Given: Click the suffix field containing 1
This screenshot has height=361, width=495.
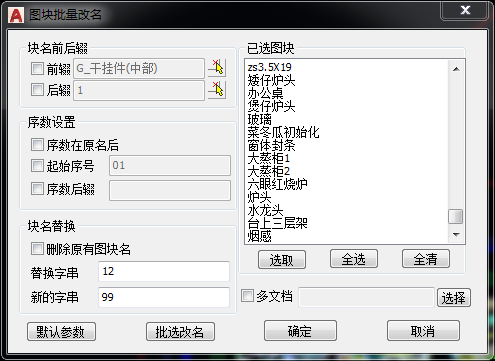Looking at the screenshot, I should tap(139, 90).
